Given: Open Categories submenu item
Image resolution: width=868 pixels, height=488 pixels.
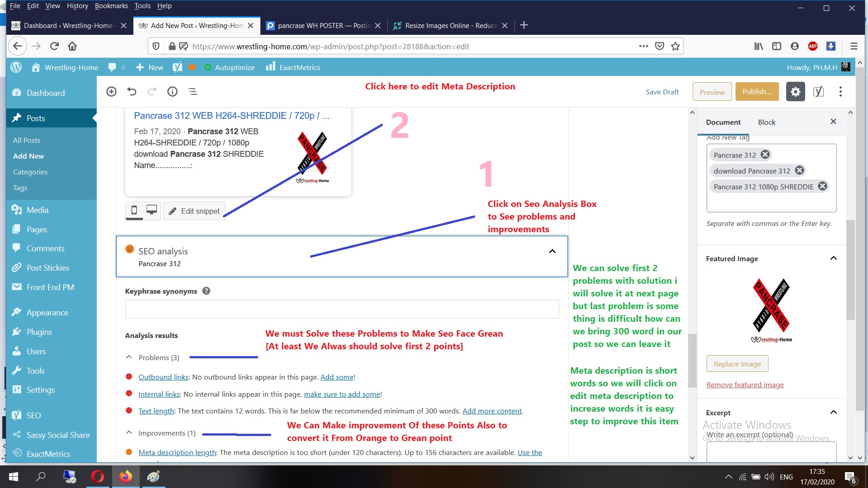Looking at the screenshot, I should 30,172.
